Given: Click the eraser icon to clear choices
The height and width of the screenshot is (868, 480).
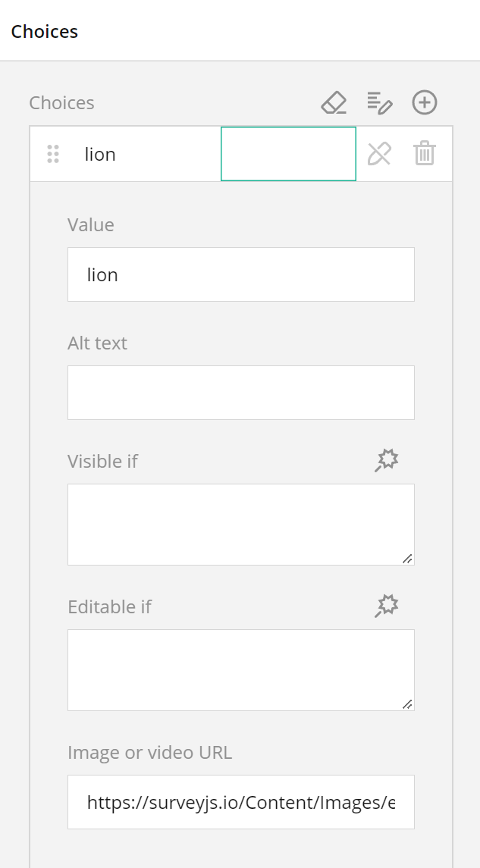Looking at the screenshot, I should coord(334,102).
